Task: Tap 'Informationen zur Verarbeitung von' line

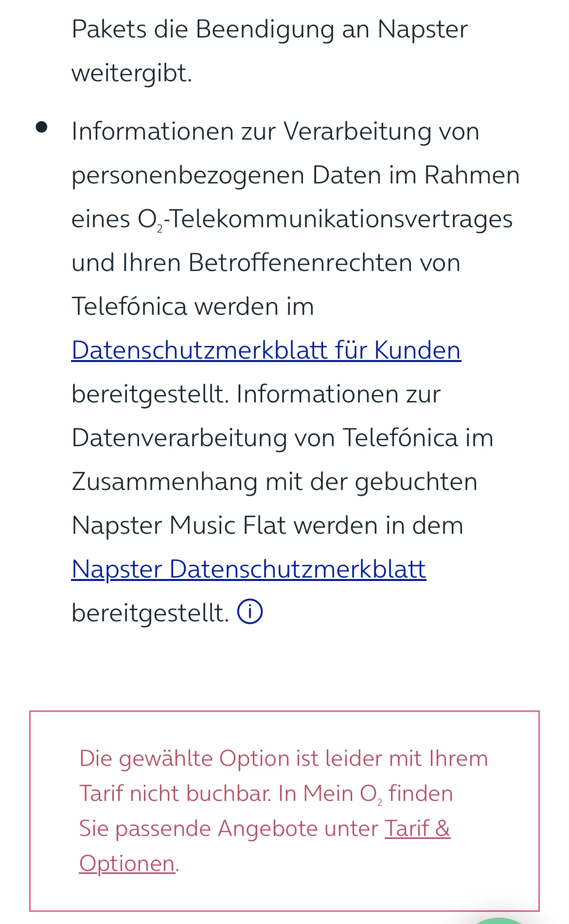Action: click(x=275, y=131)
